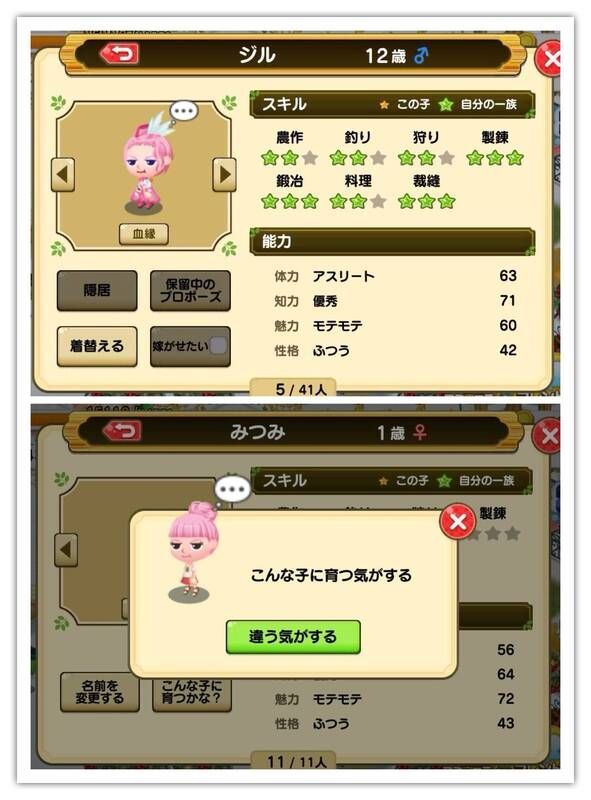The width and height of the screenshot is (591, 800).
Task: Click the 製錬 skill star rating
Action: 495,158
